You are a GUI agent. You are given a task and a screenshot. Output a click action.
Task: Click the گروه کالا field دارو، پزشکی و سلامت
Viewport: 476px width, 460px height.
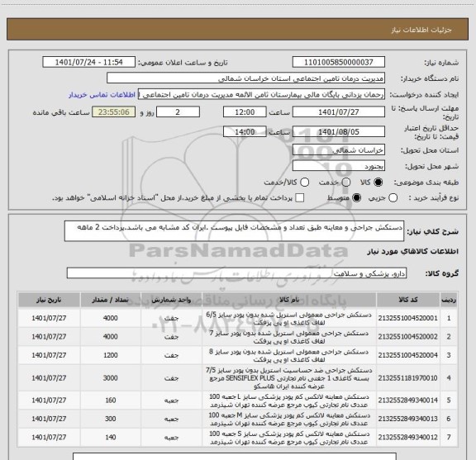point(236,273)
